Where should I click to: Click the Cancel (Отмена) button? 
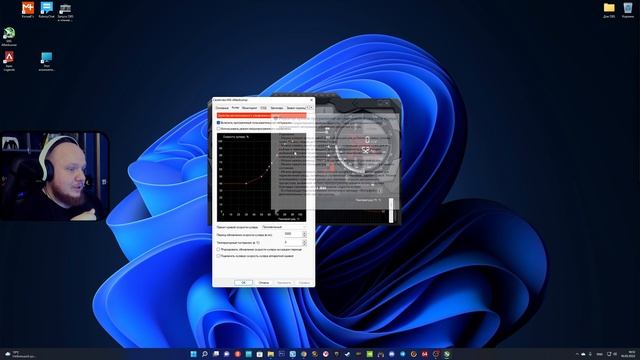click(x=264, y=282)
